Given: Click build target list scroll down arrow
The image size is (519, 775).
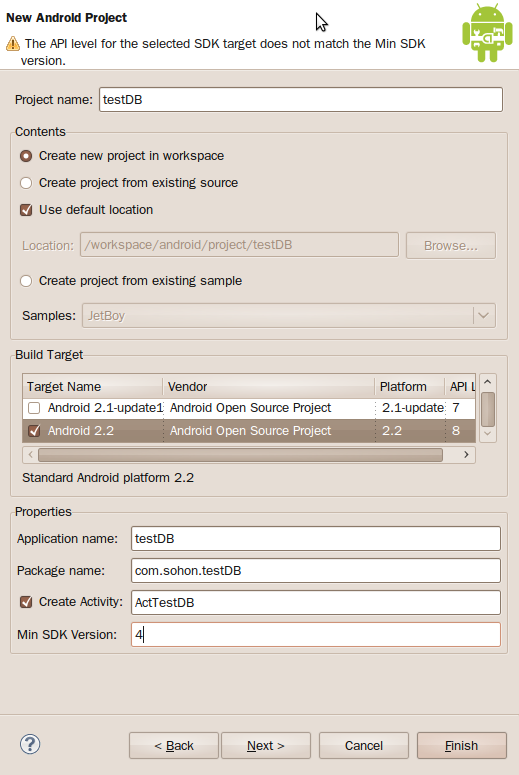Looking at the screenshot, I should click(x=487, y=433).
